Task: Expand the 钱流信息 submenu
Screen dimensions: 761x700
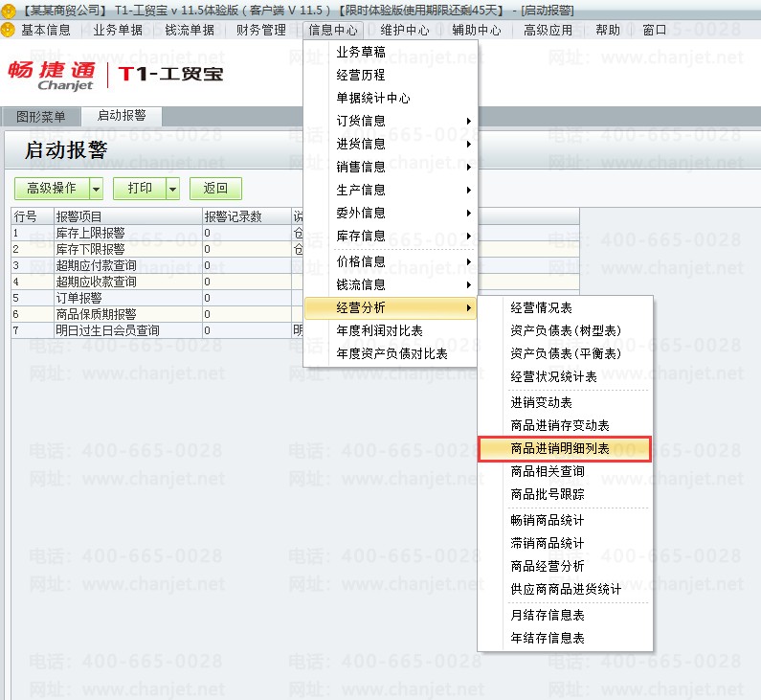Action: (390, 285)
